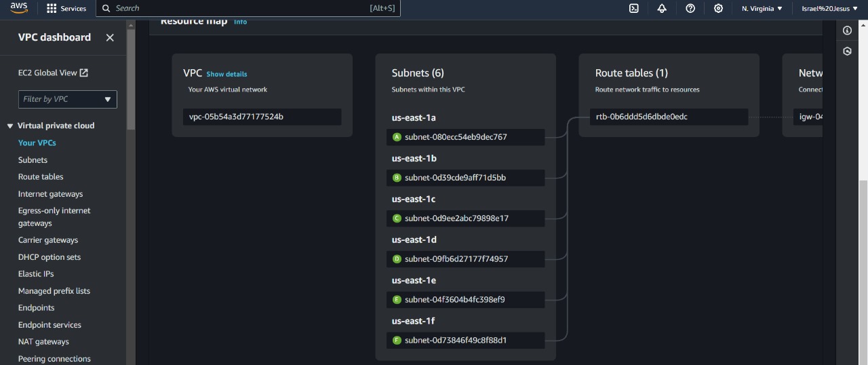Click the green C badge of subnet-0d9ee2abc79898e17
The width and height of the screenshot is (868, 365).
click(397, 218)
